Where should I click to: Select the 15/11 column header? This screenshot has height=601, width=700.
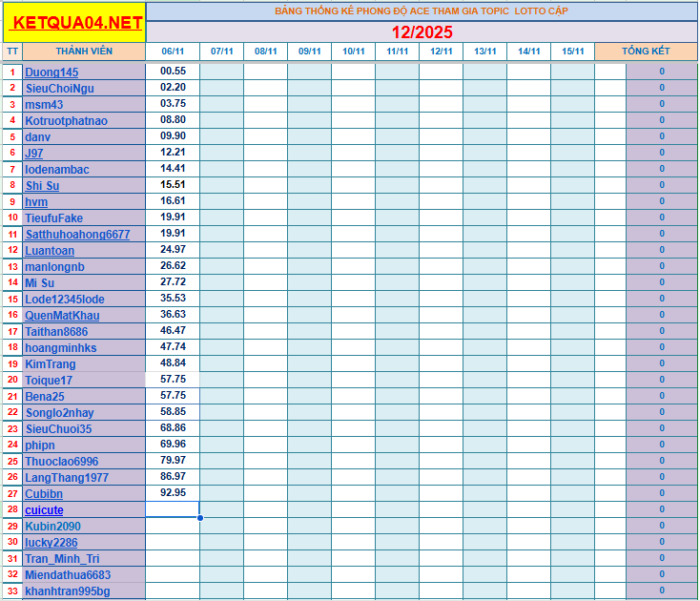(x=573, y=52)
